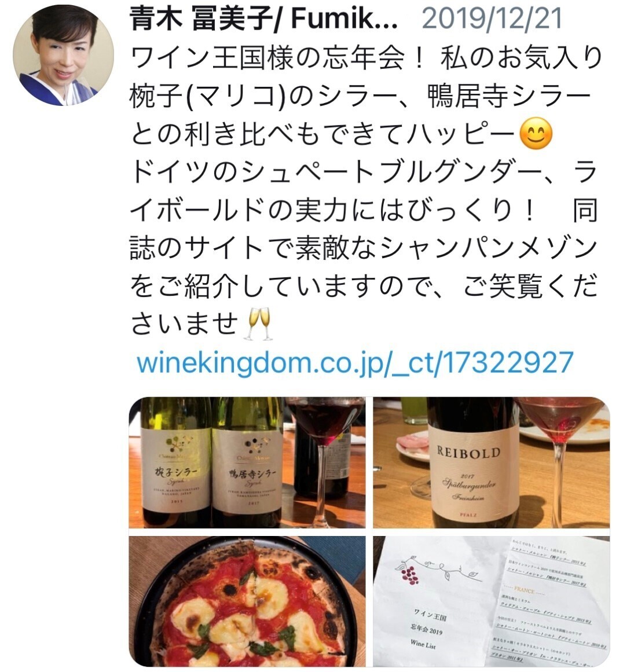This screenshot has height=672, width=634.
Task: Click the smiling face emoji
Action: pos(536,133)
